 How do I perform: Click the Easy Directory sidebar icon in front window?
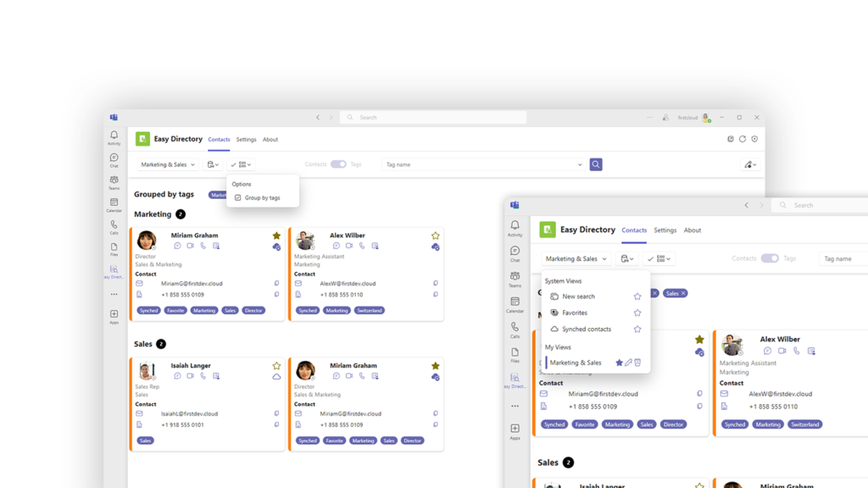point(515,380)
